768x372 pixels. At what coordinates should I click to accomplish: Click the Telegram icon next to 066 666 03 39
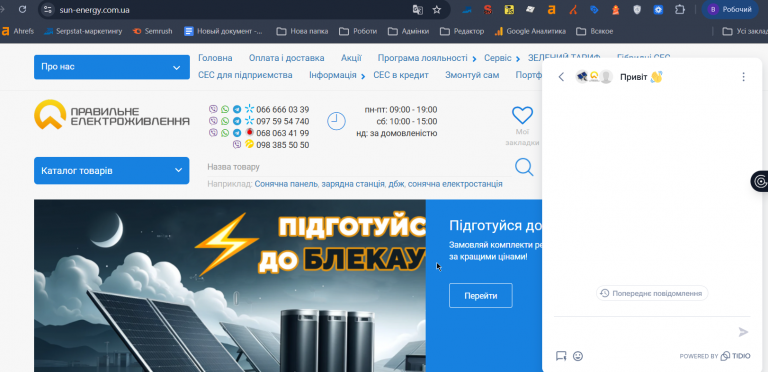[237, 109]
